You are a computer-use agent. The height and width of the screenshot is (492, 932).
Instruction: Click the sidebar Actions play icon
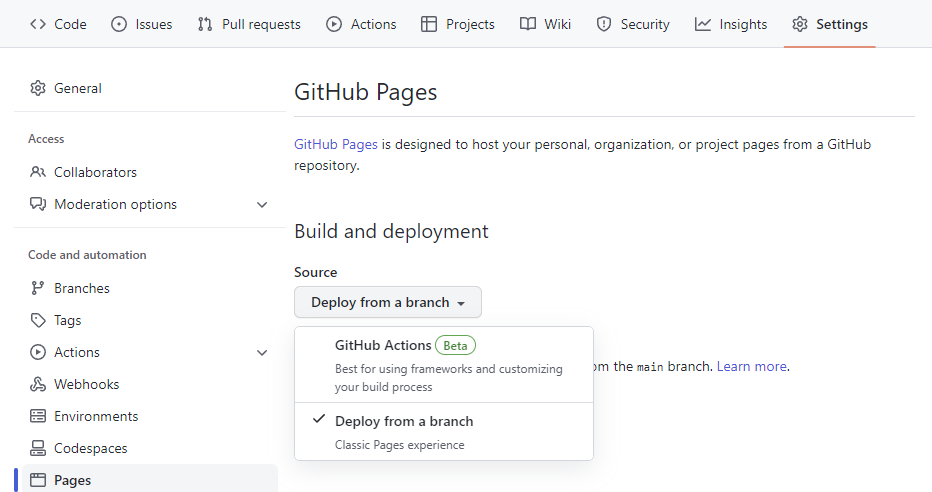(38, 352)
